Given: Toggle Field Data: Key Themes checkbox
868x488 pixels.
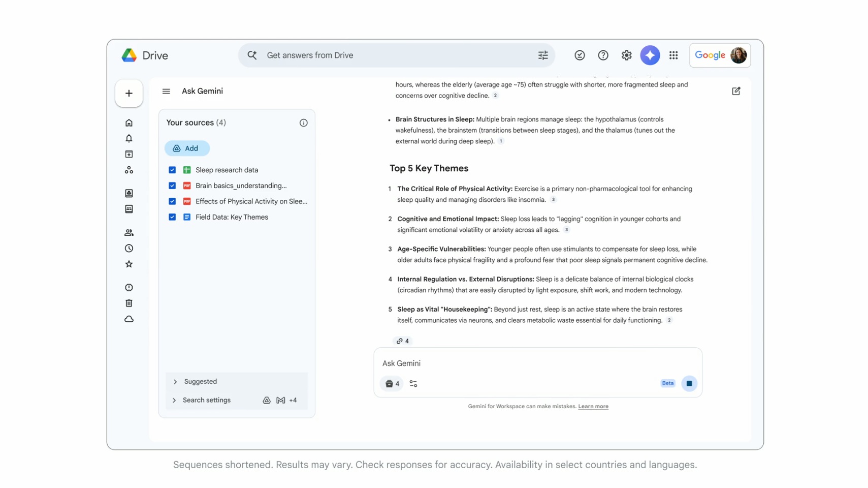Looking at the screenshot, I should (x=172, y=217).
